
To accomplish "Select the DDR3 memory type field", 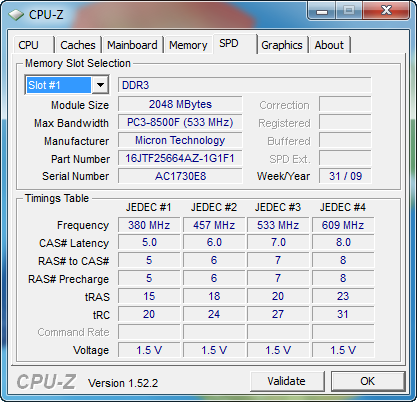I will pos(245,85).
